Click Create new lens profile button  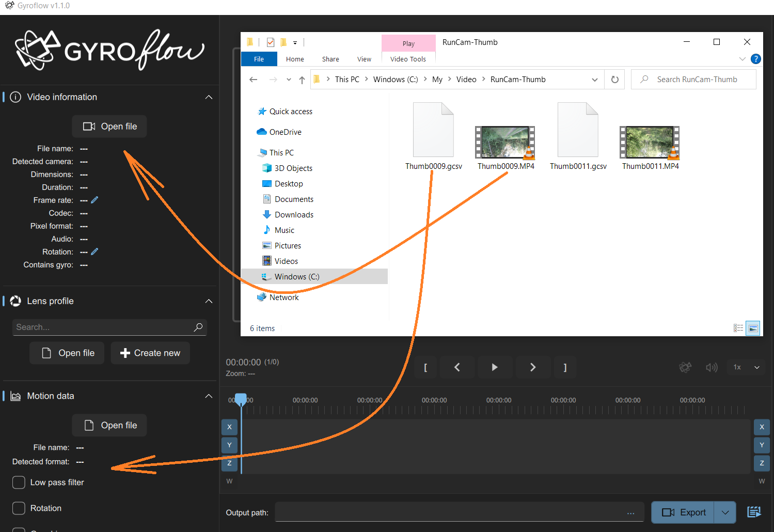pyautogui.click(x=150, y=353)
